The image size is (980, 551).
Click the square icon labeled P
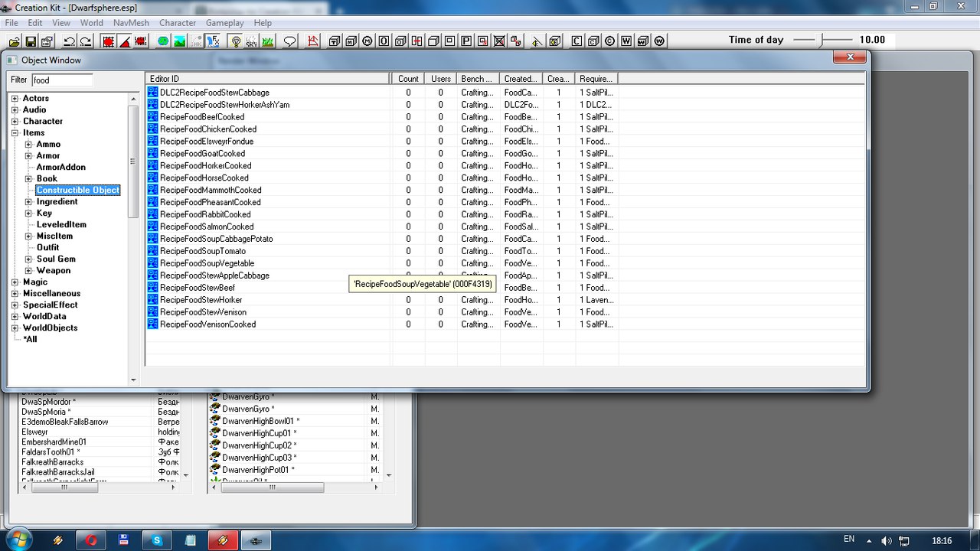465,41
